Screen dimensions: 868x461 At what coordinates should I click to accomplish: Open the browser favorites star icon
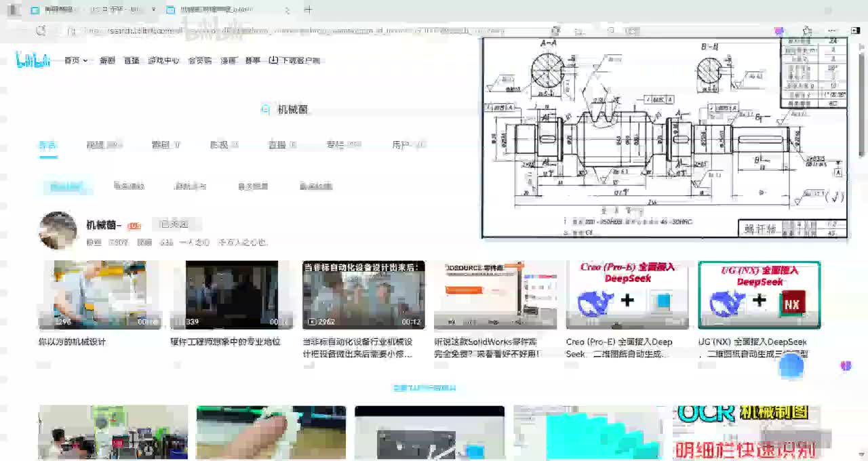807,31
